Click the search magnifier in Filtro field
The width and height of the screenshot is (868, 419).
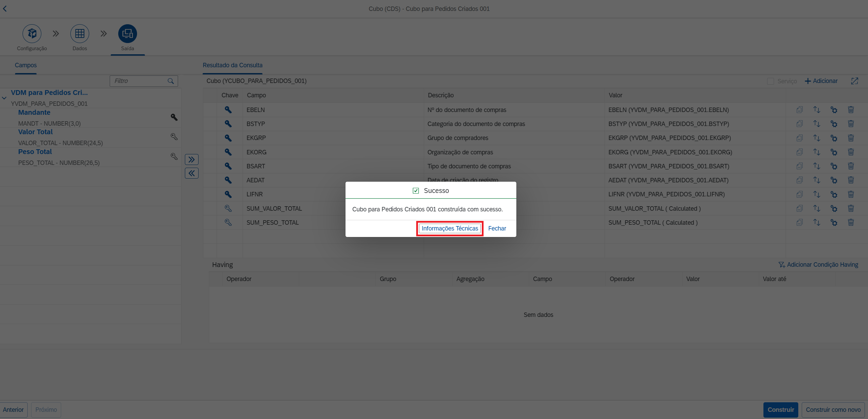pyautogui.click(x=171, y=81)
